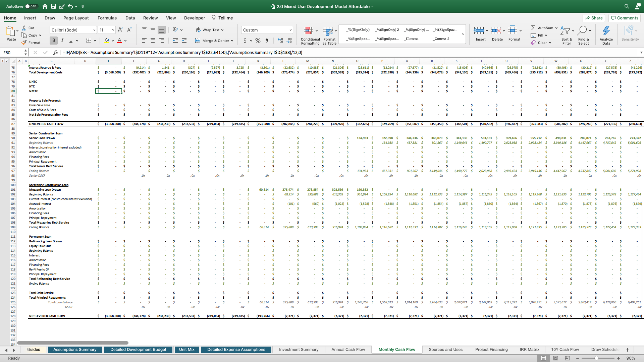The height and width of the screenshot is (362, 644).
Task: Click the Undo arrow icon
Action: click(x=70, y=6)
